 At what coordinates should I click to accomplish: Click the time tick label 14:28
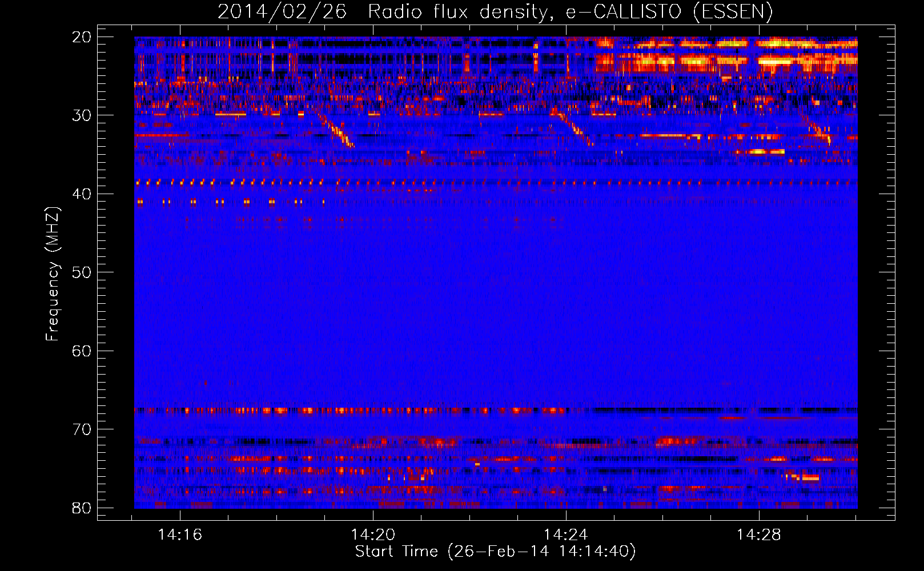click(759, 534)
